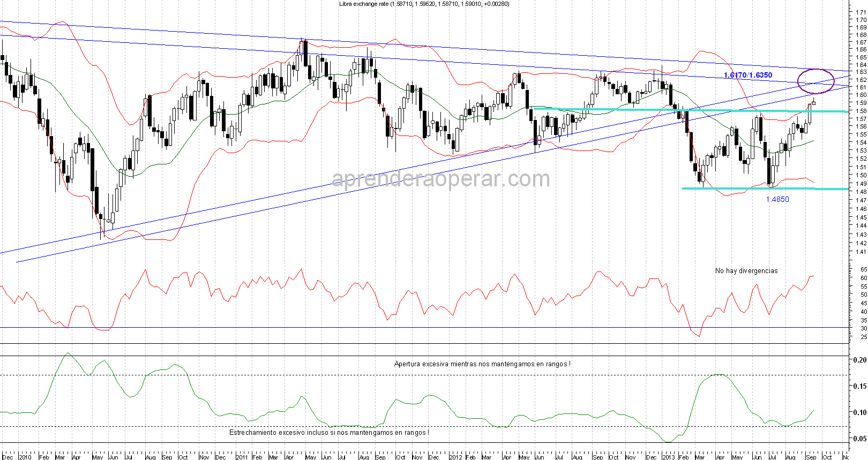Image resolution: width=868 pixels, height=460 pixels.
Task: Click the 'Apertura excesiva' annotation text
Action: click(482, 364)
